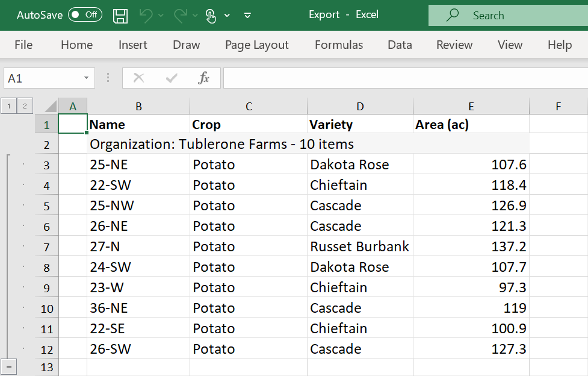This screenshot has width=588, height=376.
Task: Select the '36-NE' cell
Action: [138, 308]
